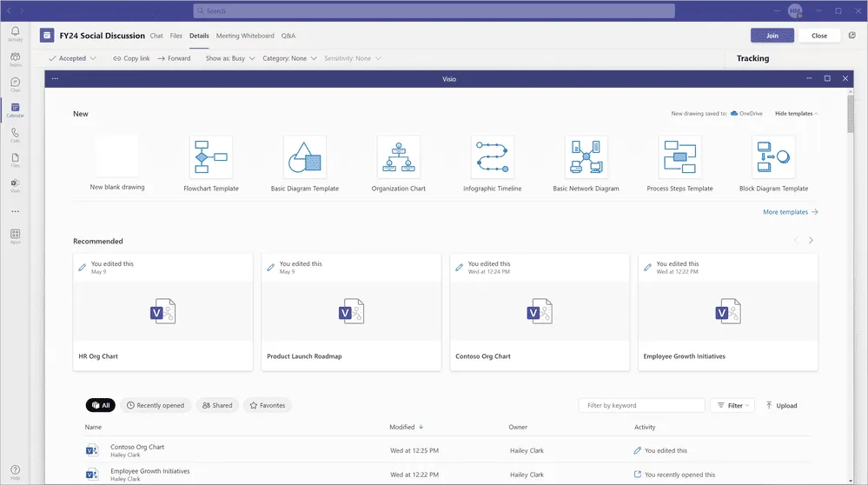
Task: Click Copy link
Action: (x=131, y=58)
